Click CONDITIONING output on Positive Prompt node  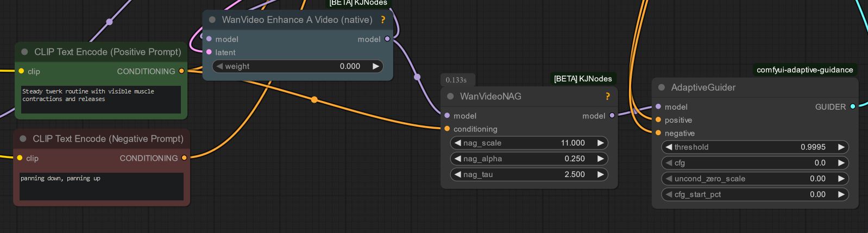[x=182, y=71]
